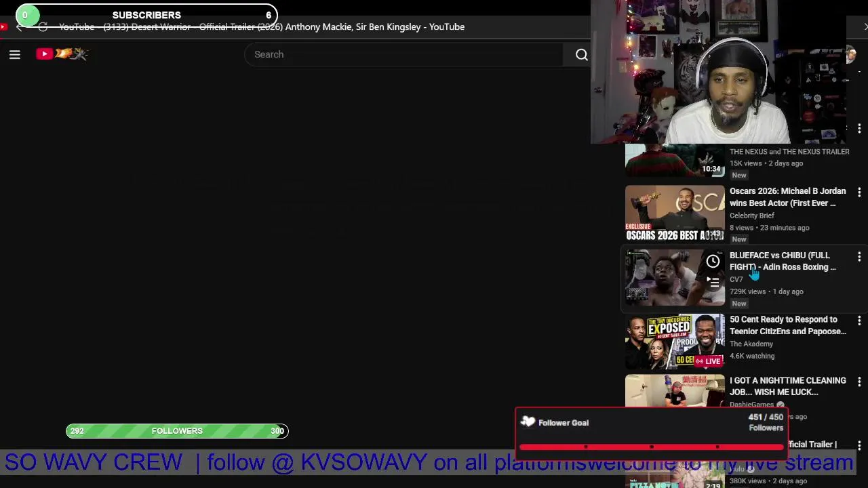Add BLUEFACE vs CHIBU video to queue
The image size is (868, 488).
coord(713,281)
